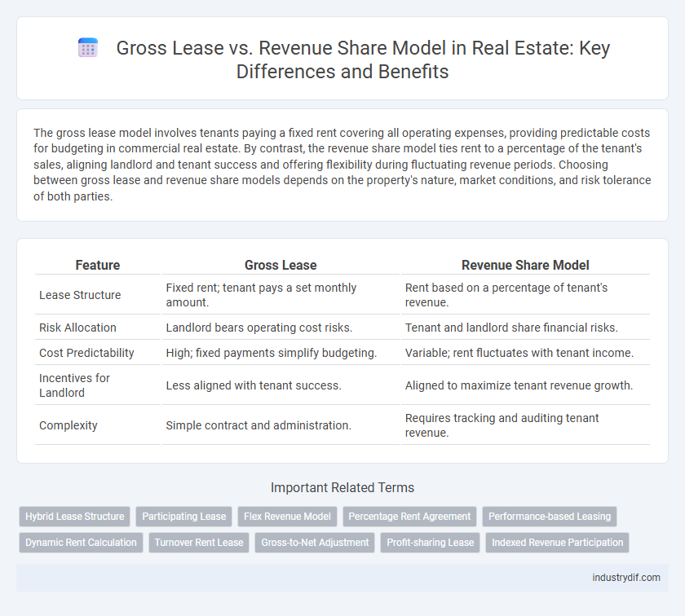Click cell 'Requires tracking and auditing tenant revenue.'
This screenshot has width=685, height=616.
(x=525, y=425)
